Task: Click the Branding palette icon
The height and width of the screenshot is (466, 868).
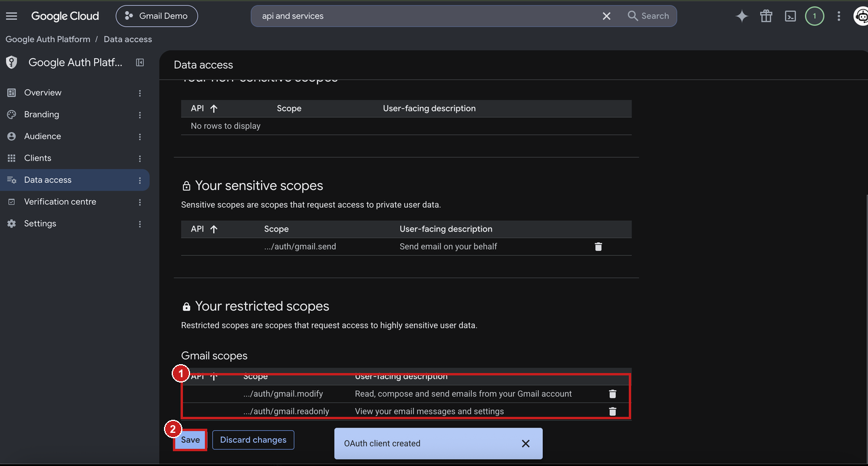Action: pos(11,114)
